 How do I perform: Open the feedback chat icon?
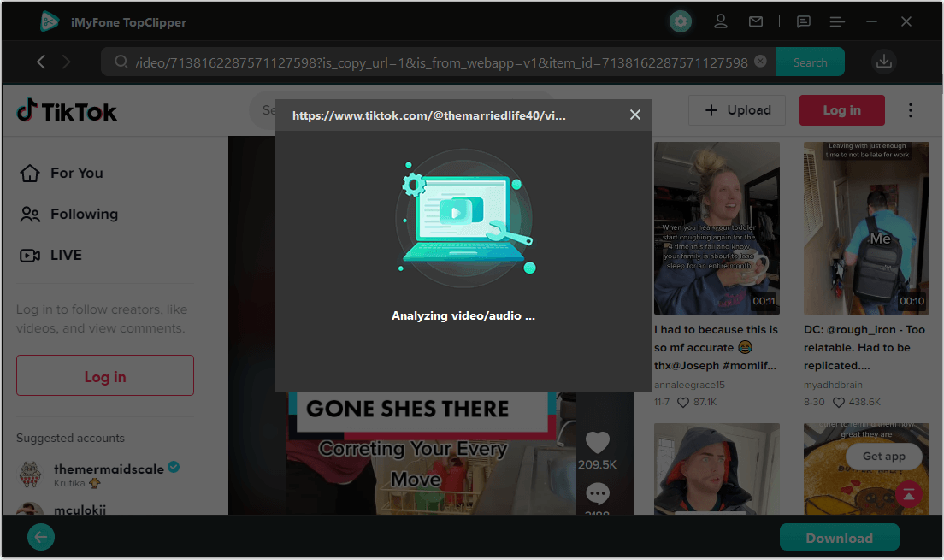(x=804, y=22)
